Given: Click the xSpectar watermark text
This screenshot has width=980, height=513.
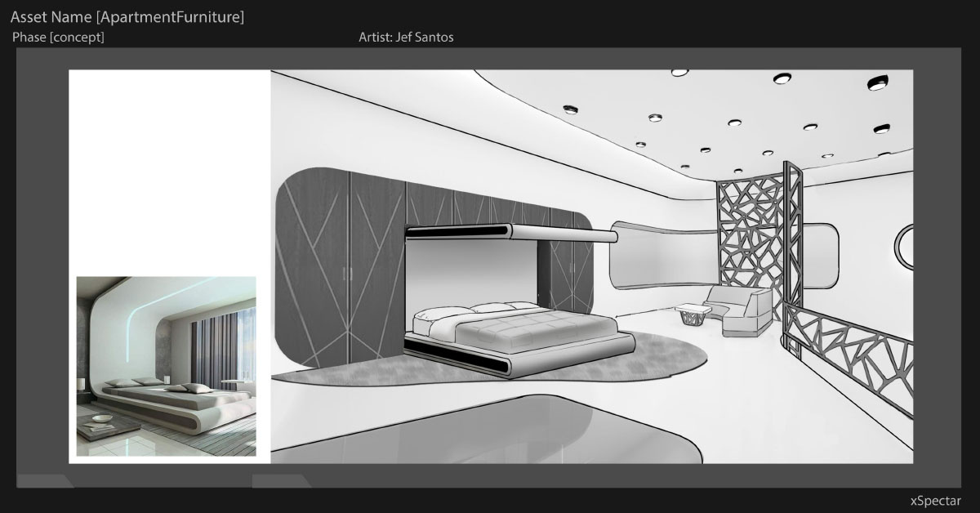Looking at the screenshot, I should 935,501.
